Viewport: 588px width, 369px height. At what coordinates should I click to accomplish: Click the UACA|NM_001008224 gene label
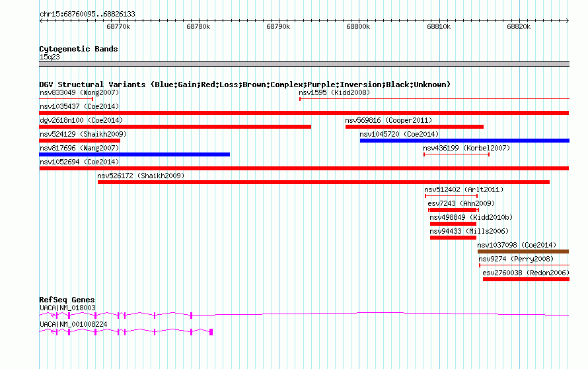pyautogui.click(x=73, y=324)
